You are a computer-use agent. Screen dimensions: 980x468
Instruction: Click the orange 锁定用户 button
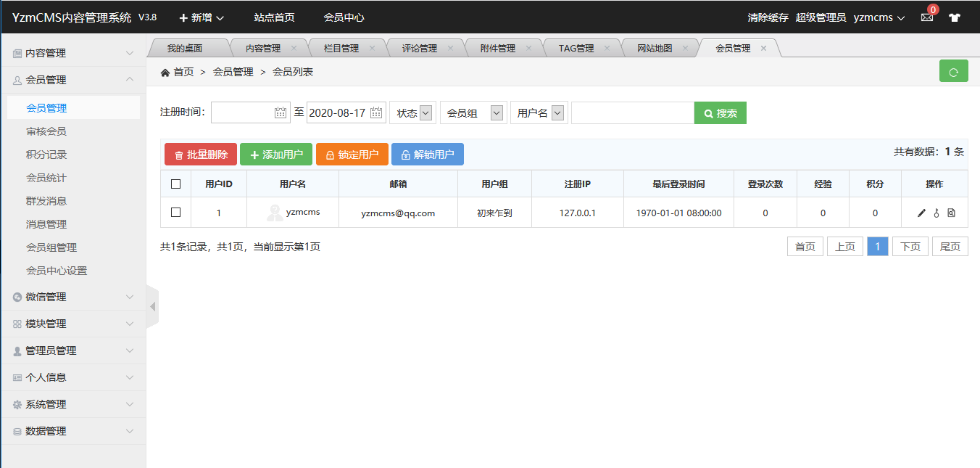352,155
